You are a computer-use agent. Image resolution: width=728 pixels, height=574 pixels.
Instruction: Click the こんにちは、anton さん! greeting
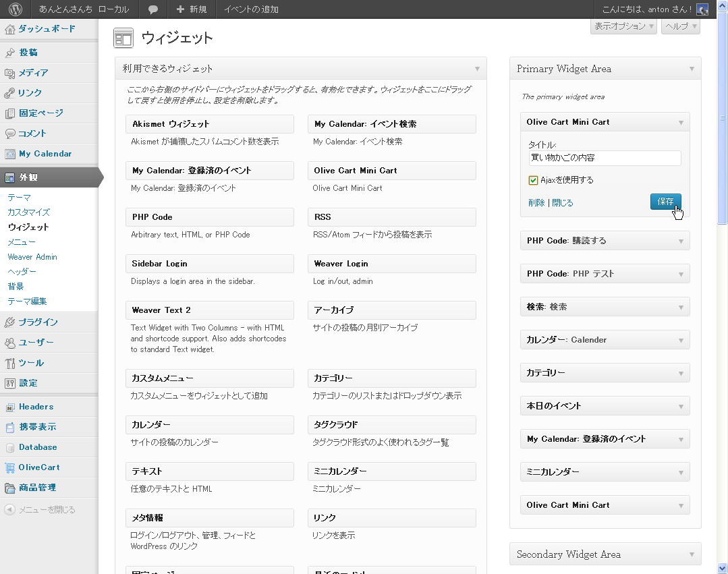(x=647, y=9)
